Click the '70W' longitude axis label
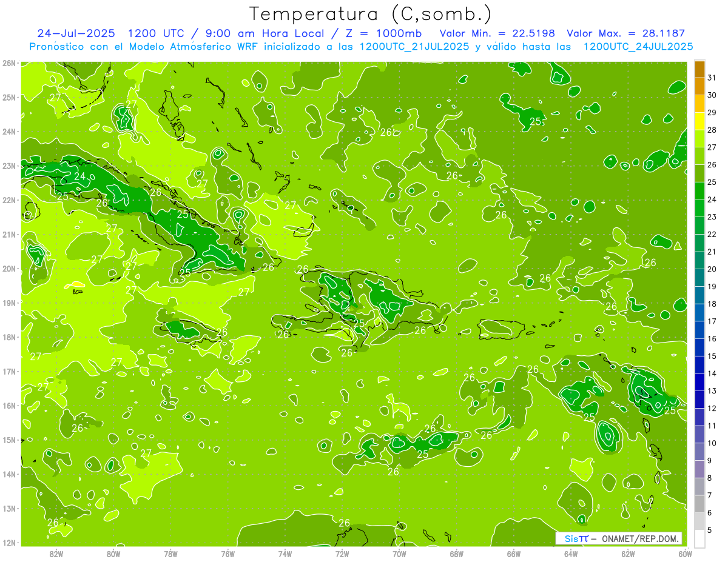728x562 pixels. pyautogui.click(x=399, y=554)
